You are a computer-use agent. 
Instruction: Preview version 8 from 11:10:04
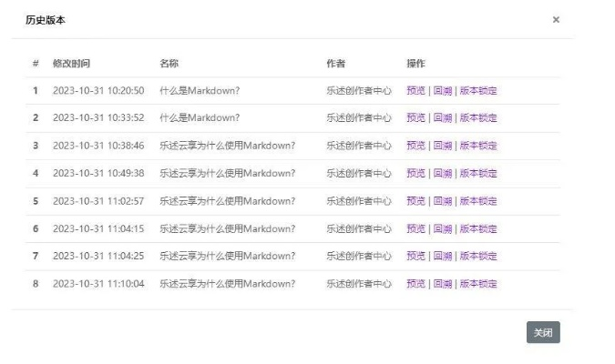click(415, 284)
